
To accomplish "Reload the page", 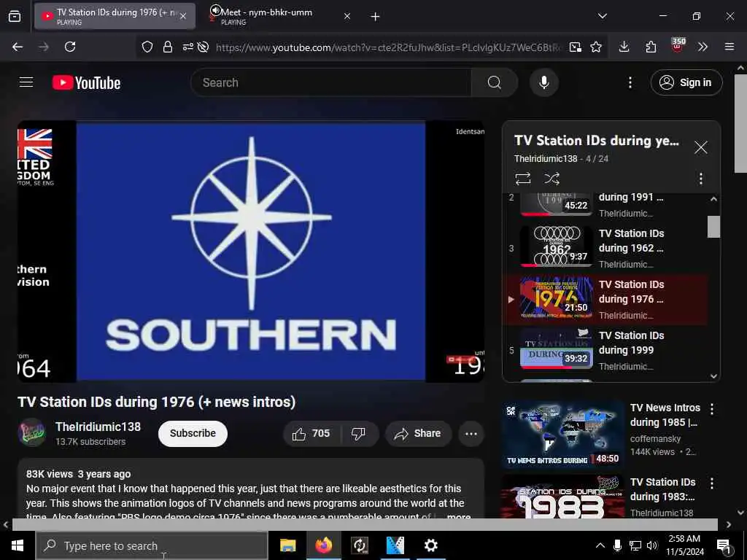I will pos(70,47).
